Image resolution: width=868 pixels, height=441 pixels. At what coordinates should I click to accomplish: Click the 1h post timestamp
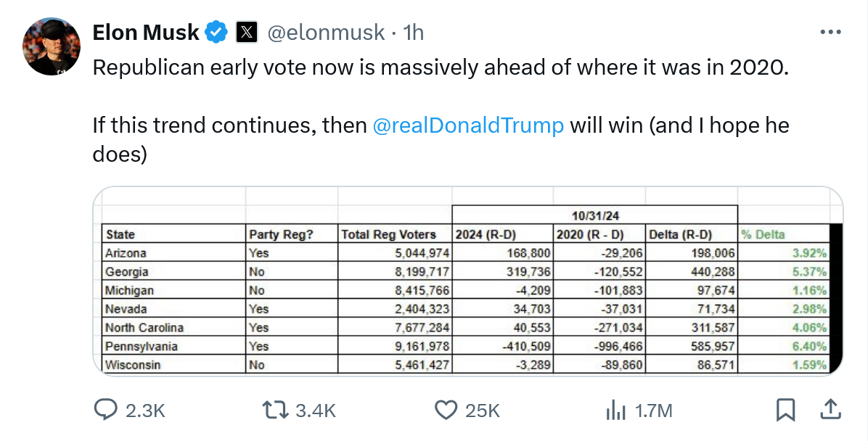pyautogui.click(x=414, y=33)
